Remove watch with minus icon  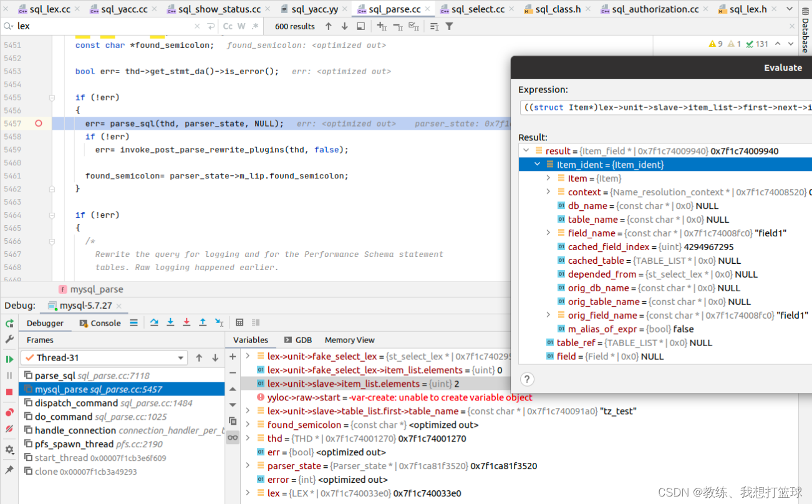point(233,372)
